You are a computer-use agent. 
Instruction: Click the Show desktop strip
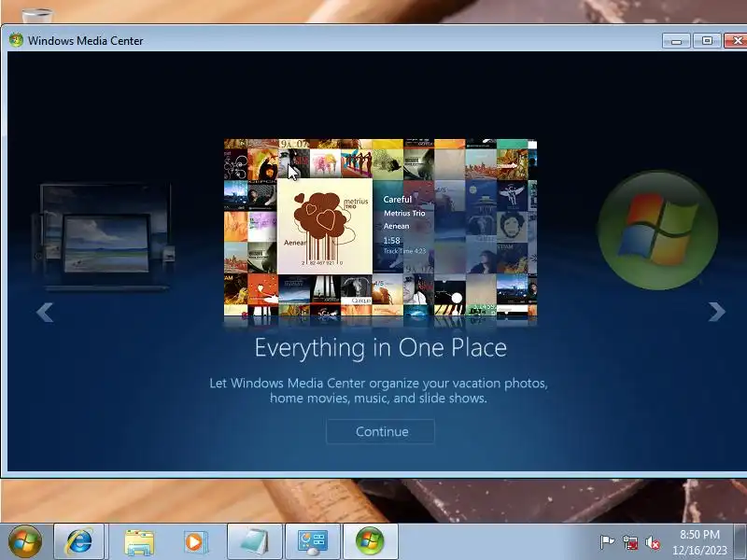point(740,541)
